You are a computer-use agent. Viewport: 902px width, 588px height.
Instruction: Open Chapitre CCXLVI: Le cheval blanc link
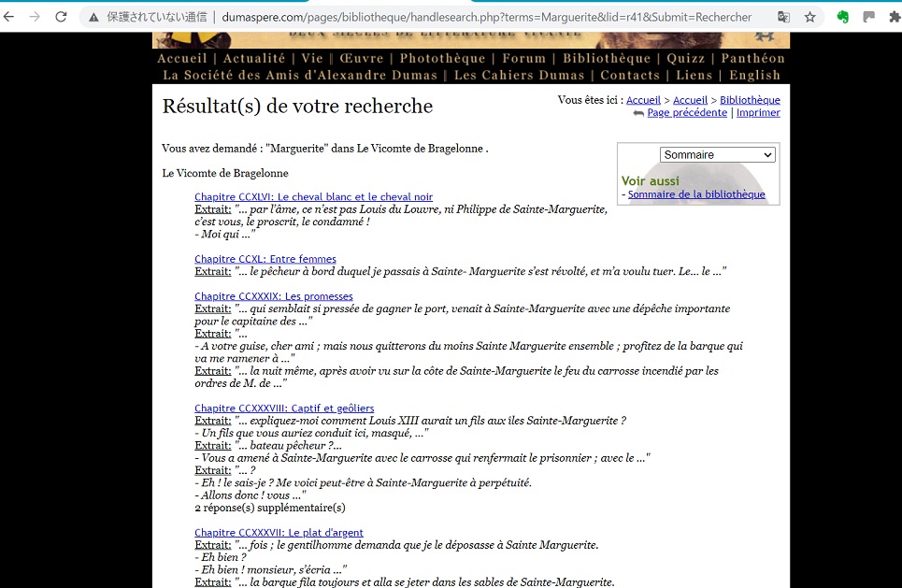(x=313, y=196)
